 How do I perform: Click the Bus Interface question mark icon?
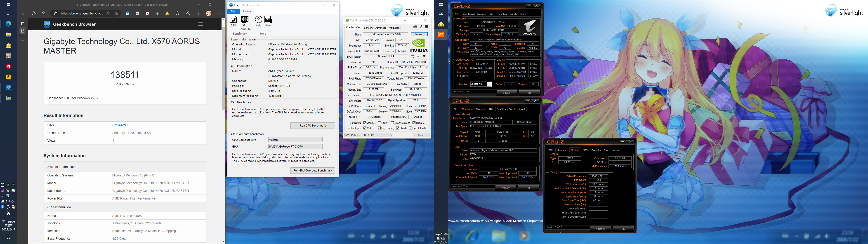point(427,67)
